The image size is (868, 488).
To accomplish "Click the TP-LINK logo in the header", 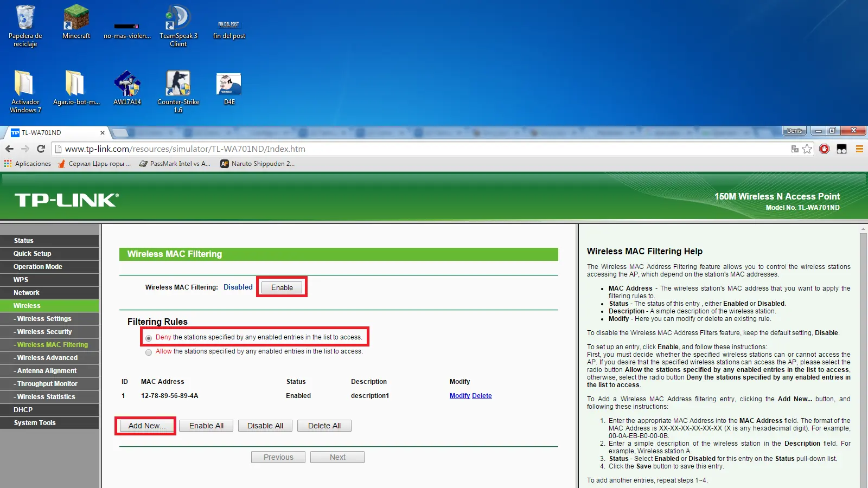I will (x=67, y=200).
